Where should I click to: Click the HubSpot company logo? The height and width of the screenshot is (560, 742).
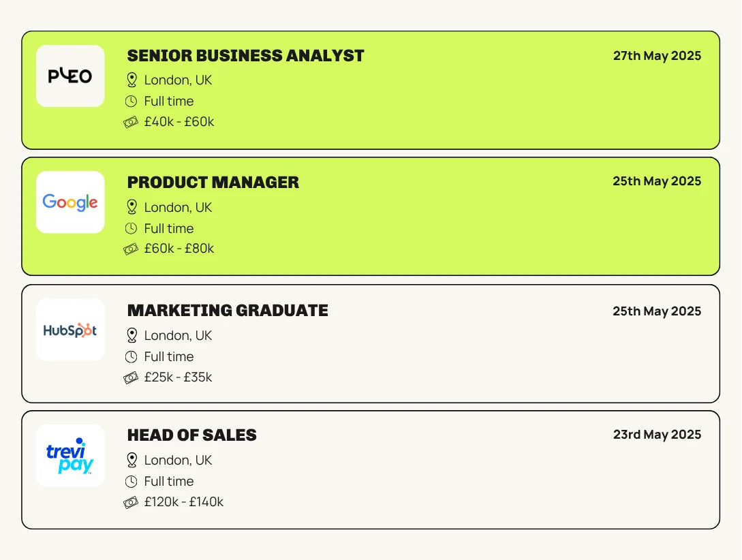tap(70, 330)
